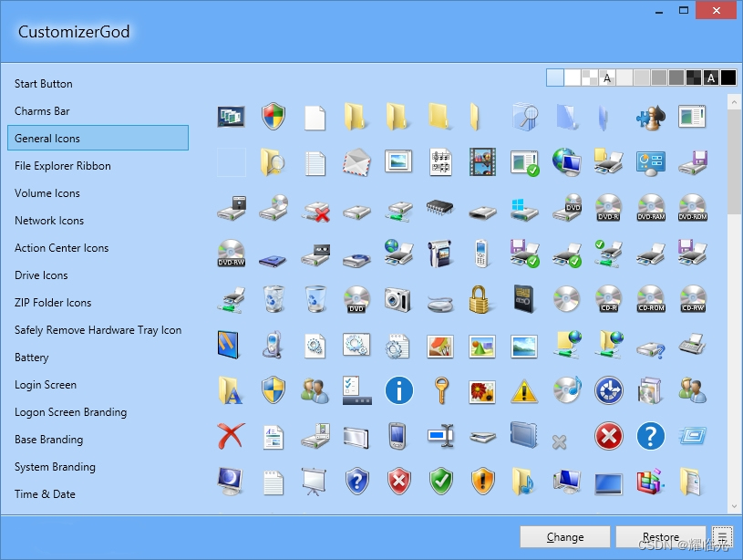
Task: Select the CD-ROM disc icon
Action: click(651, 299)
